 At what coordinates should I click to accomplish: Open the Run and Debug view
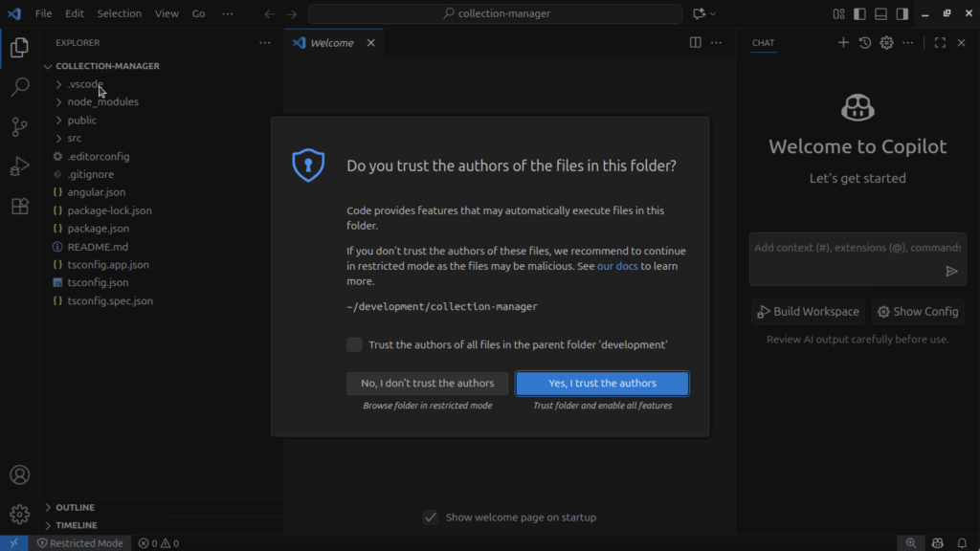click(19, 166)
